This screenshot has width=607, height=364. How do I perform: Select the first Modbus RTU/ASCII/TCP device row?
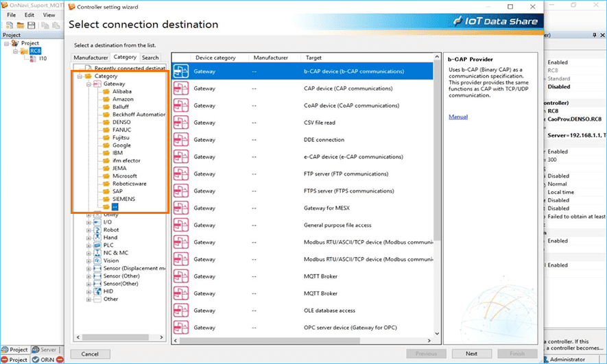(302, 242)
